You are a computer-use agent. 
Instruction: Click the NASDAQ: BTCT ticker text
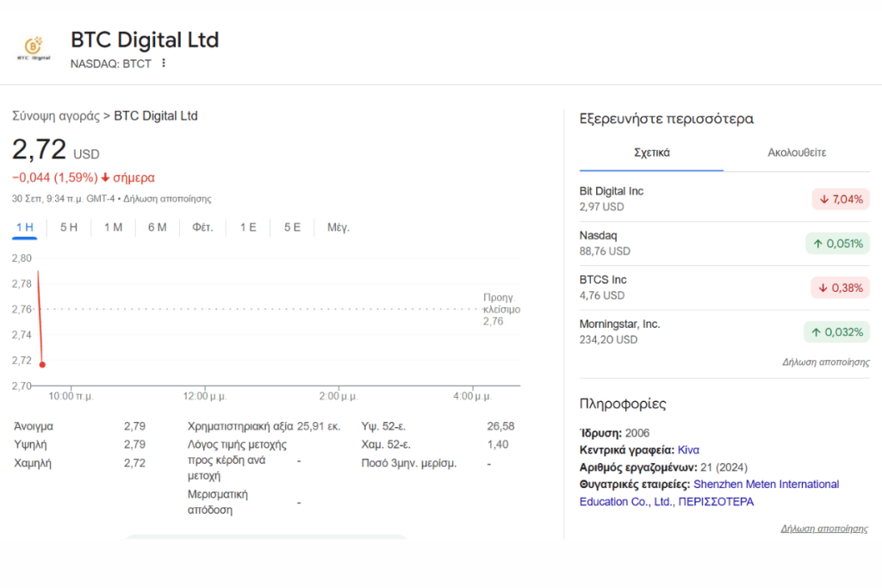[x=111, y=64]
